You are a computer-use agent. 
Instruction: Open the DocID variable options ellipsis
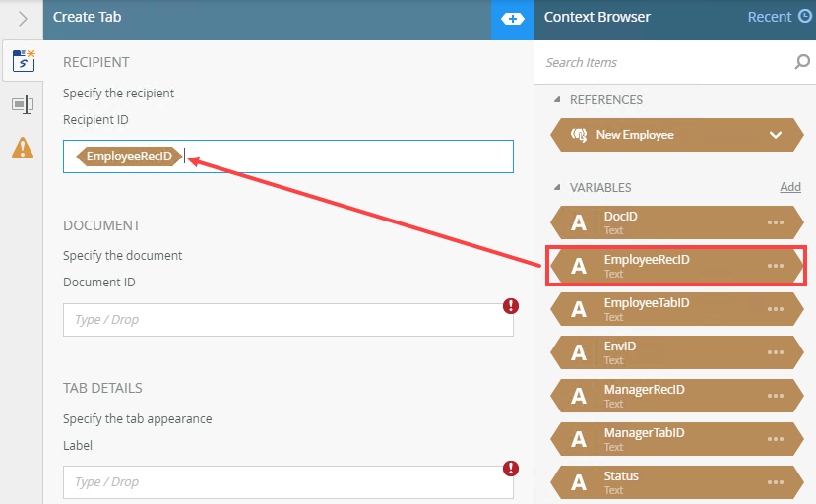point(776,222)
